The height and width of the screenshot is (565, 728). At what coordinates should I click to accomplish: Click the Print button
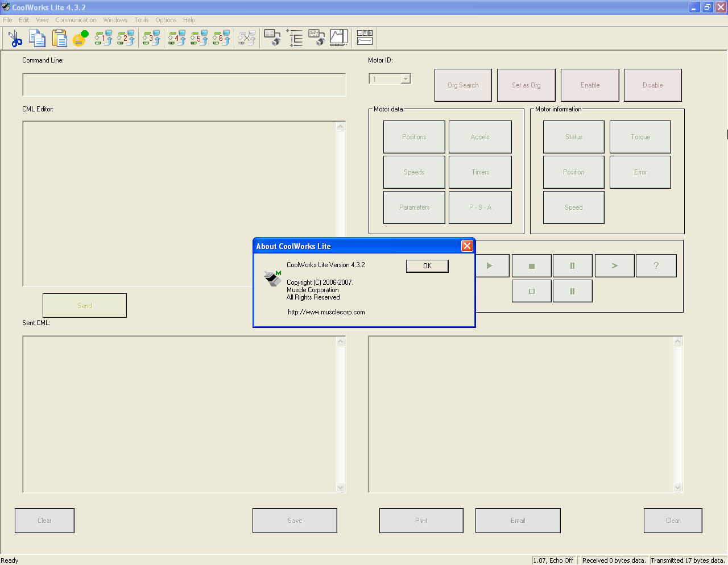click(x=421, y=521)
